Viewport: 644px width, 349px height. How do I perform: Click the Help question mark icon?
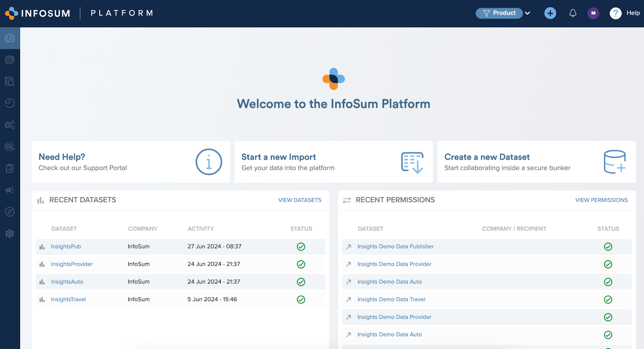tap(615, 13)
